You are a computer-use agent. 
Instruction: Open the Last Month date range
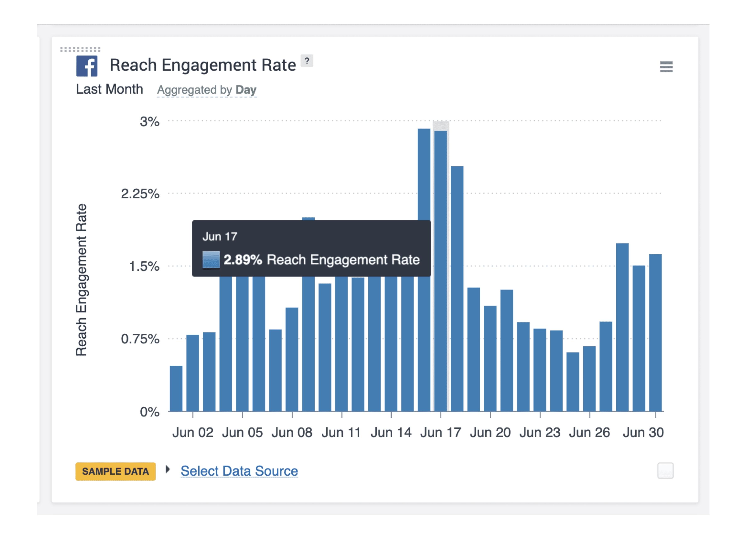point(109,89)
